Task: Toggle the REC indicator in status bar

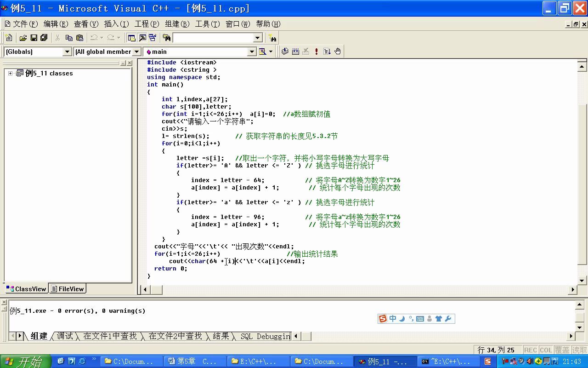Action: point(531,350)
